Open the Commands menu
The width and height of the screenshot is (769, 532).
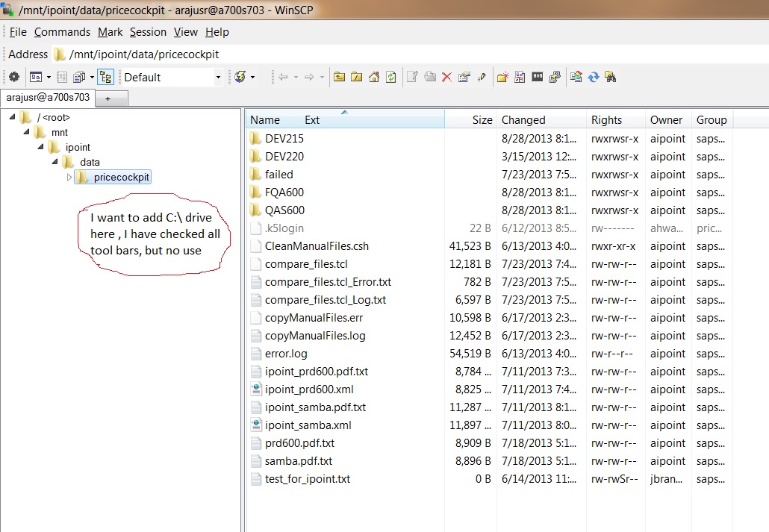click(x=62, y=32)
